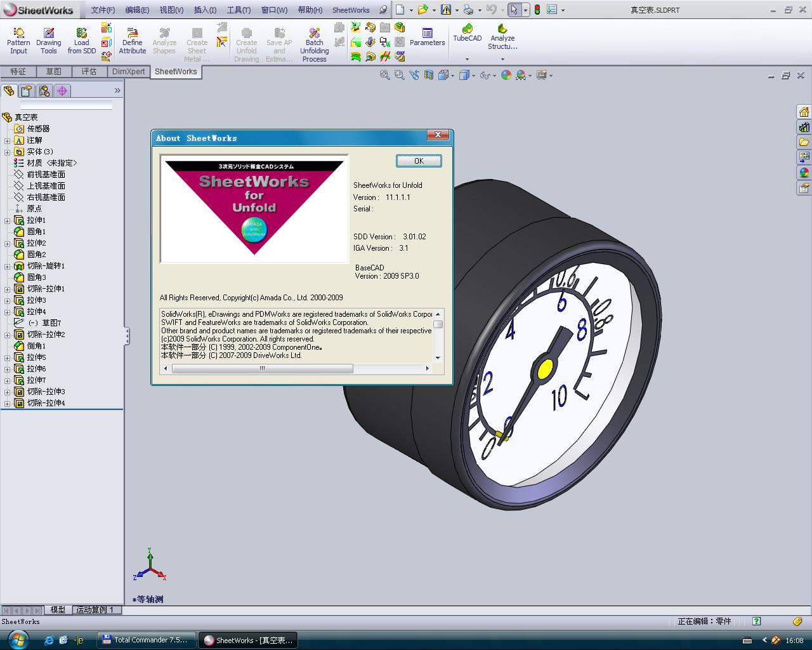812x650 pixels.
Task: Close the About SheetWorks dialog
Action: (x=438, y=135)
